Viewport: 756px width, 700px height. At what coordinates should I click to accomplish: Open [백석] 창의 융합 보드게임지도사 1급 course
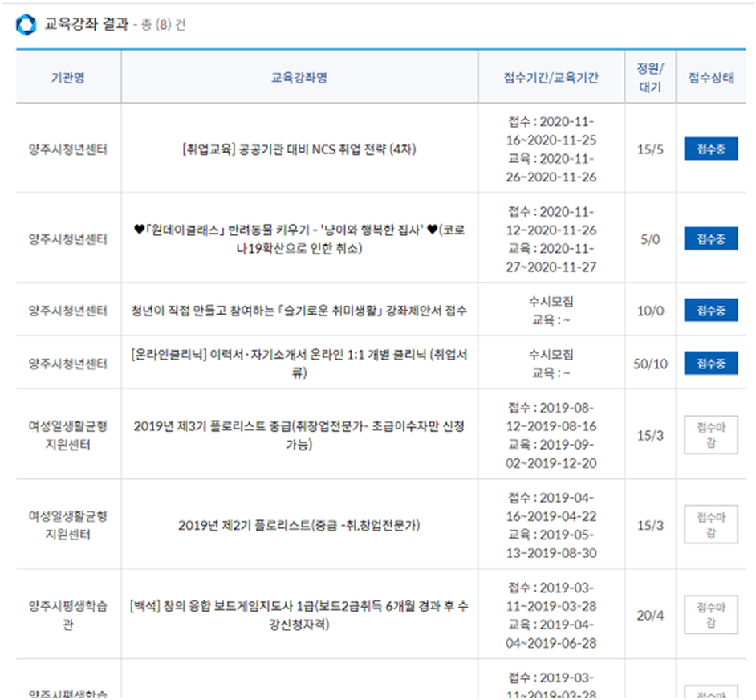click(299, 615)
